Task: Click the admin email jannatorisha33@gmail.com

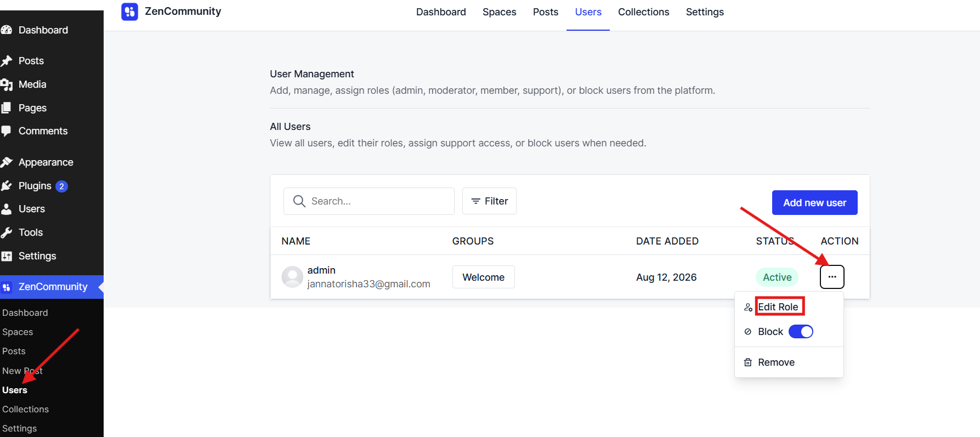Action: (x=369, y=284)
